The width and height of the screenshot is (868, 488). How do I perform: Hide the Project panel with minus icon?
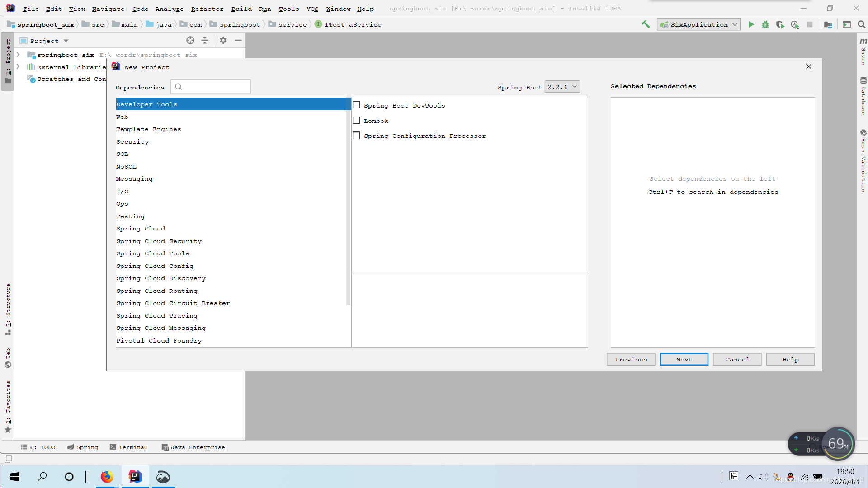(x=238, y=41)
